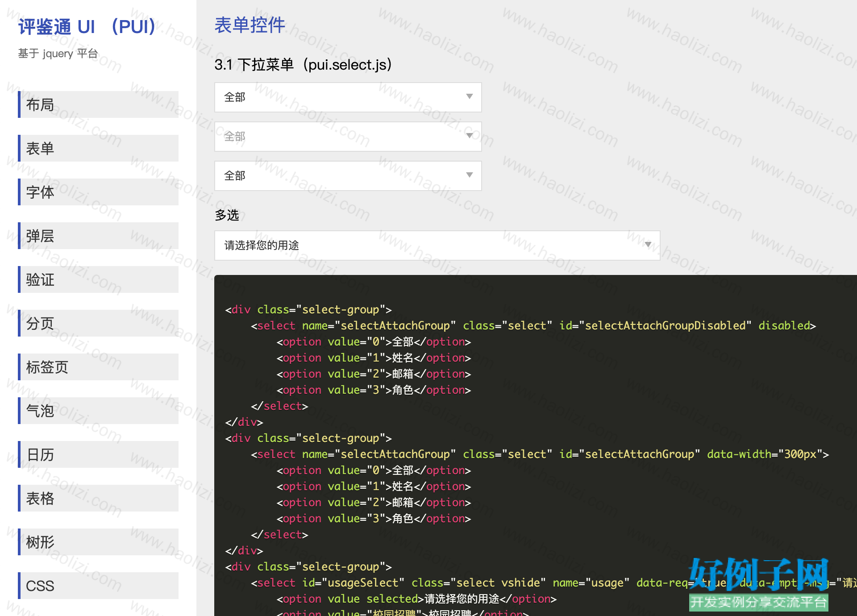Screen dimensions: 857x616
Task: Click the arrow of 请选择您的用途 dropdown
Action: coord(648,245)
